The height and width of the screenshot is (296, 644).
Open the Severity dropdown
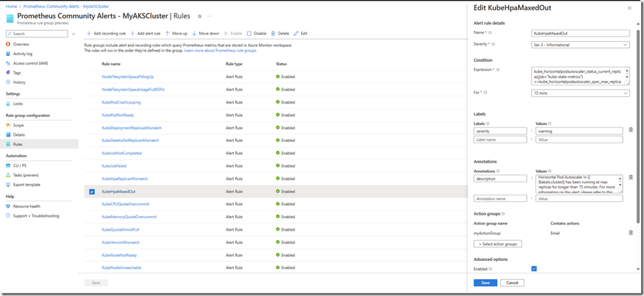click(580, 44)
